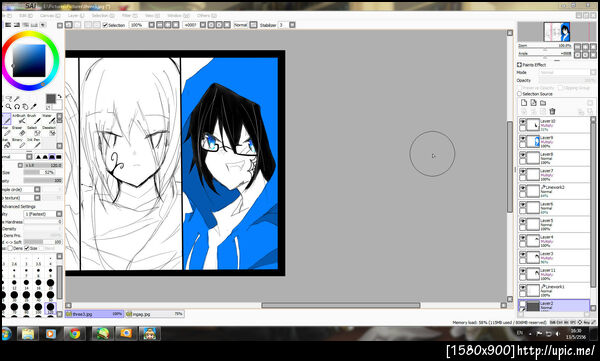
Task: Open the brush shape (simple circle) dropdown
Action: pyautogui.click(x=37, y=189)
